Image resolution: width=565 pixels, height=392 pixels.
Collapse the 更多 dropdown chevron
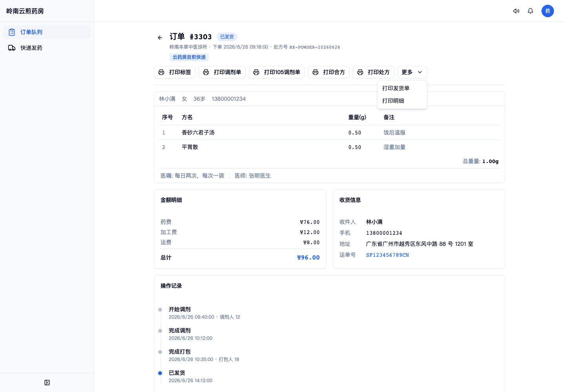tap(420, 72)
